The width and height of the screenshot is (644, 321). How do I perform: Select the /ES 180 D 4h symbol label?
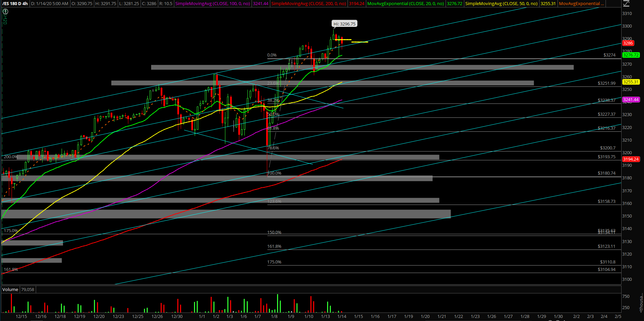pos(15,4)
